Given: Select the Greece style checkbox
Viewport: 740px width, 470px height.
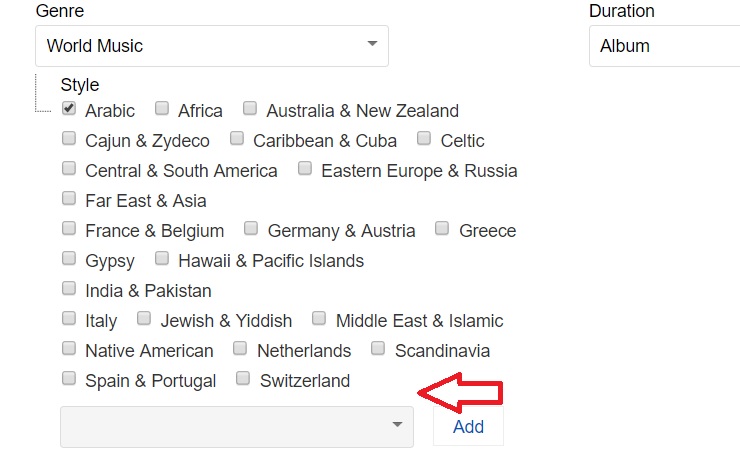Looking at the screenshot, I should pyautogui.click(x=443, y=229).
